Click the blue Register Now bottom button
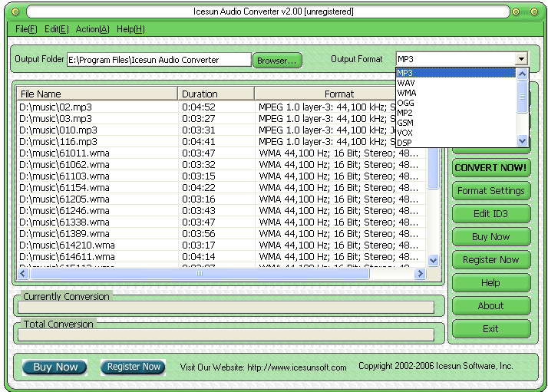The width and height of the screenshot is (548, 392). point(133,367)
